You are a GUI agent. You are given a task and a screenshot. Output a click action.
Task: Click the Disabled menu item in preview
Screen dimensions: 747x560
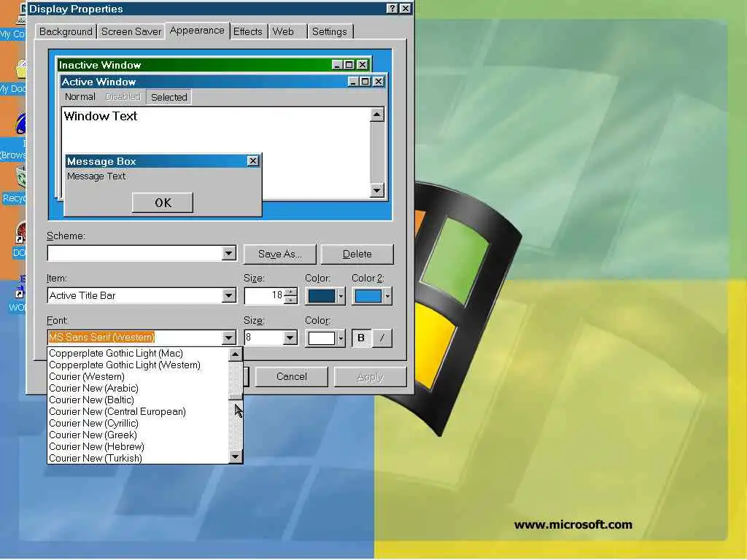[123, 97]
